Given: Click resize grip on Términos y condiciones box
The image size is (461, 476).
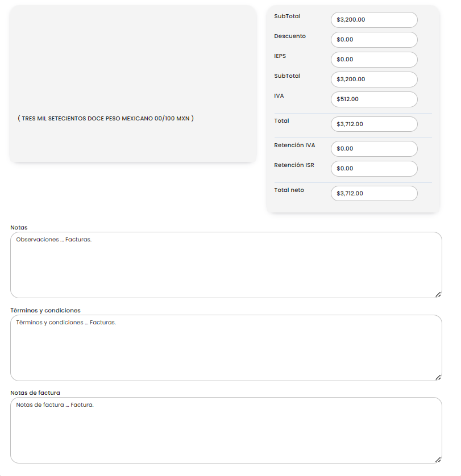Looking at the screenshot, I should tap(438, 377).
